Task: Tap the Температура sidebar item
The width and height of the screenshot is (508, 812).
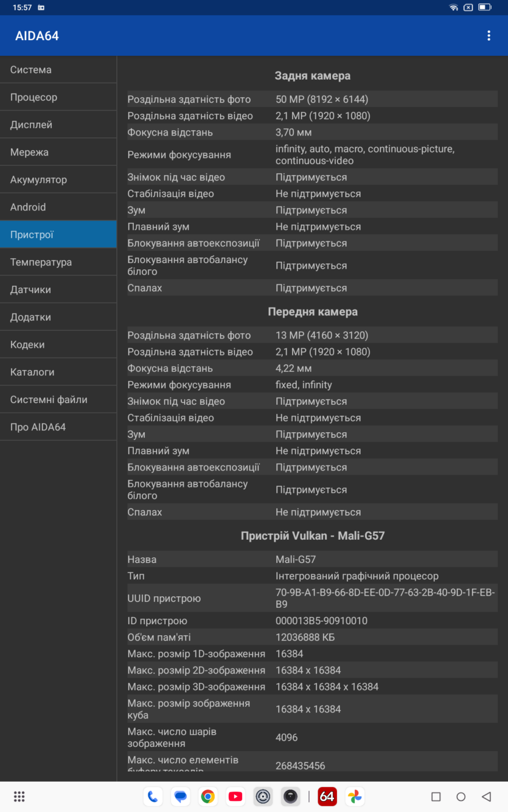Action: tap(58, 263)
